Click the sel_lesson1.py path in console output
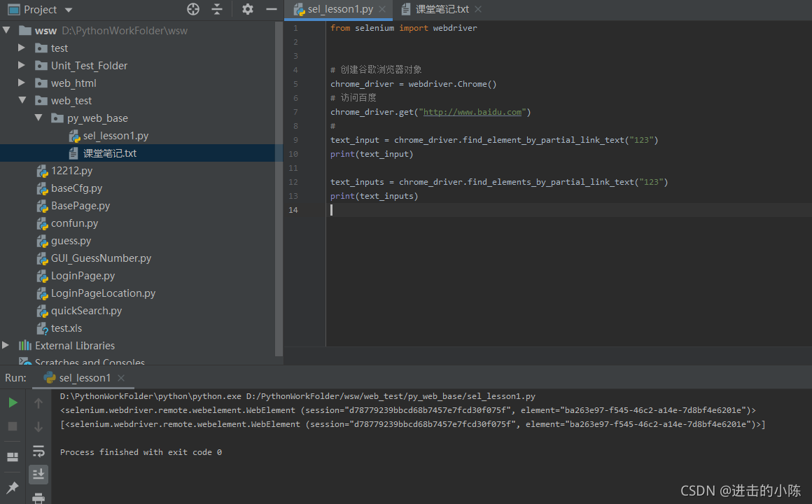Viewport: 812px width, 504px height. [x=391, y=396]
